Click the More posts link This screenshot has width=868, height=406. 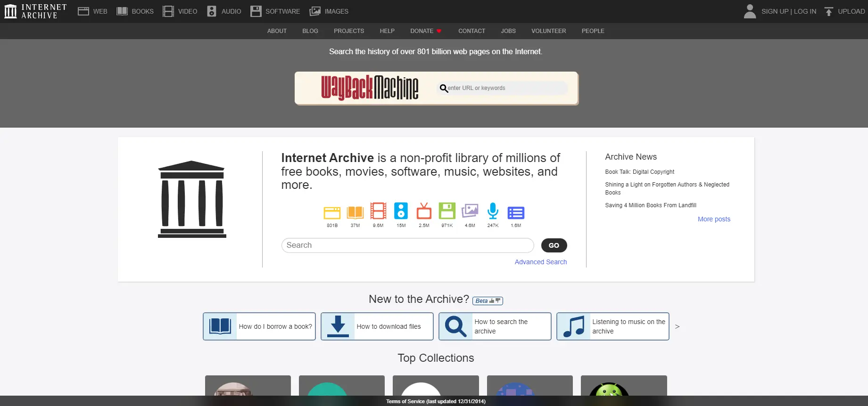(714, 219)
